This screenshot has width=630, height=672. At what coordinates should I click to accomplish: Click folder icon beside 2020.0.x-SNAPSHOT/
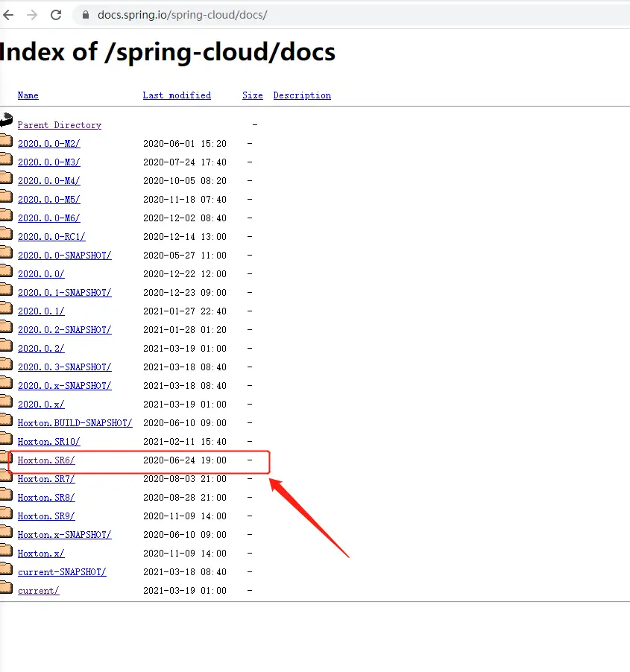click(x=6, y=382)
